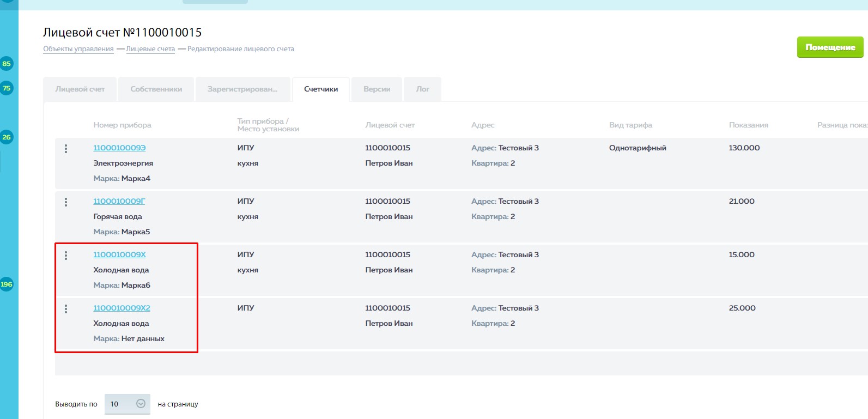Screen dimensions: 868x419
Task: Open kebab menu for meter 1100010009Х2
Action: 66,309
